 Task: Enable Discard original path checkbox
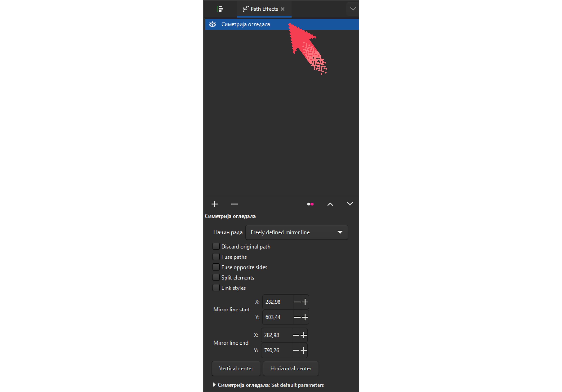(x=216, y=246)
